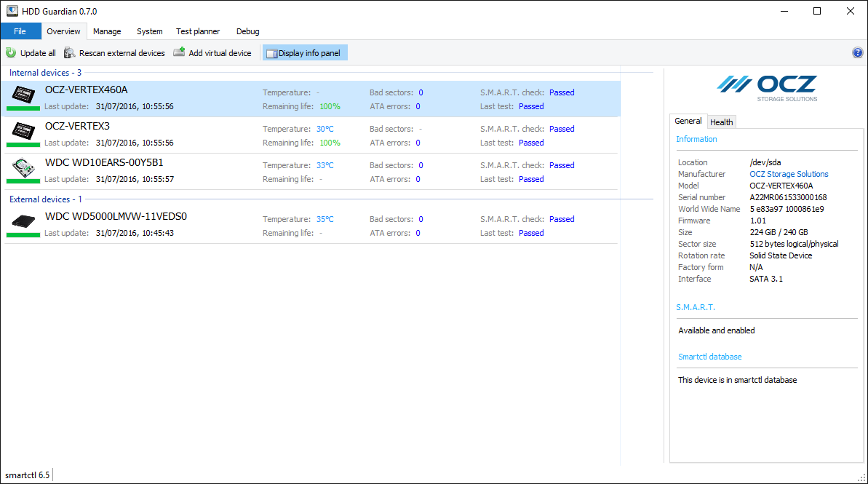The height and width of the screenshot is (484, 868).
Task: Click OCZ-VERTEX3 ATA errors value 0
Action: (418, 143)
